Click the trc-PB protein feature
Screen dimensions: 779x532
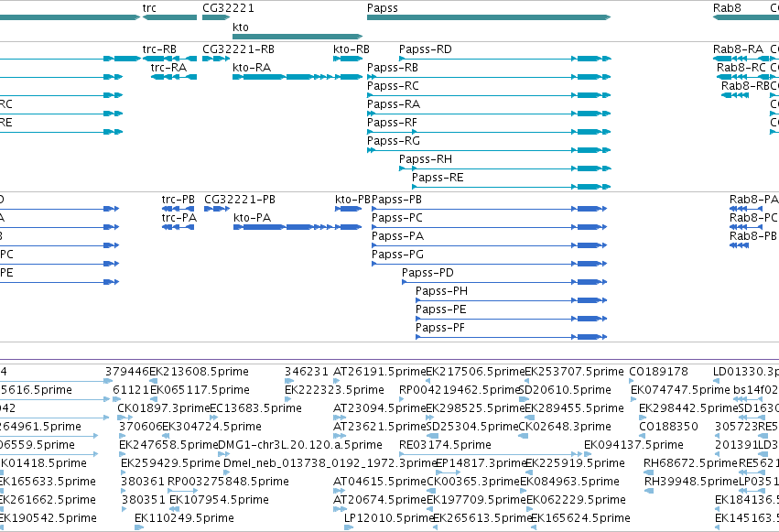pos(178,209)
